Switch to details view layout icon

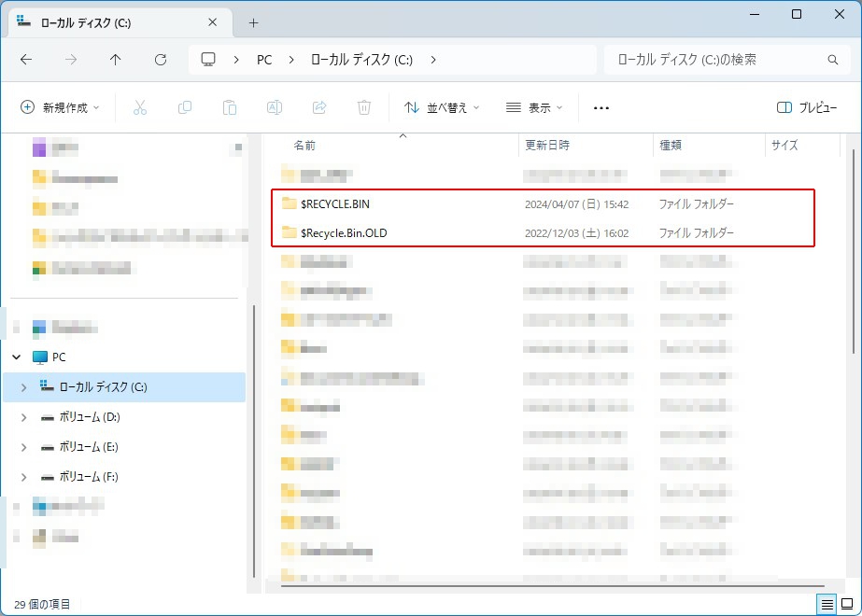827,604
